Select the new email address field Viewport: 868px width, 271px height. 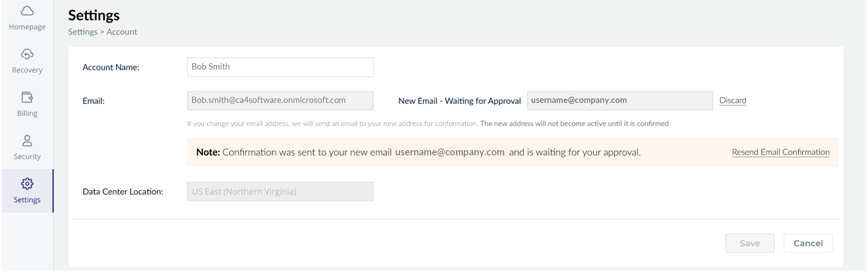point(620,100)
